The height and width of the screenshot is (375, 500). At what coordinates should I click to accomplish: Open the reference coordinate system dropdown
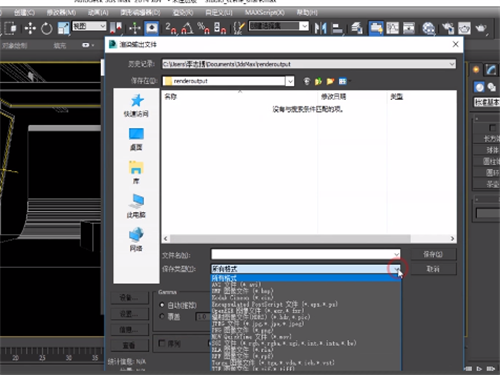point(90,26)
